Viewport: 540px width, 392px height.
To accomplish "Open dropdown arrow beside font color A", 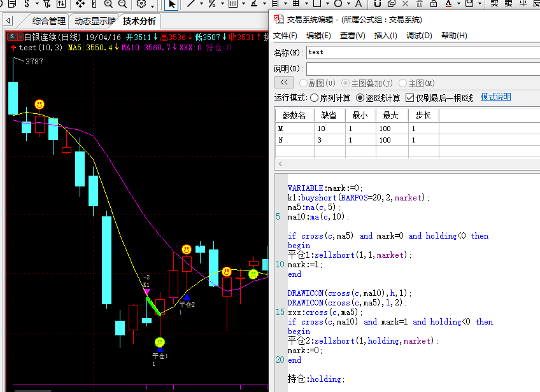I will [x=458, y=4].
